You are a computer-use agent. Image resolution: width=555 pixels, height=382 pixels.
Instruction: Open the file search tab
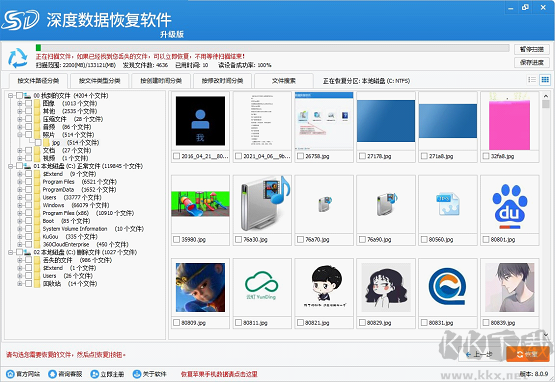pyautogui.click(x=284, y=81)
